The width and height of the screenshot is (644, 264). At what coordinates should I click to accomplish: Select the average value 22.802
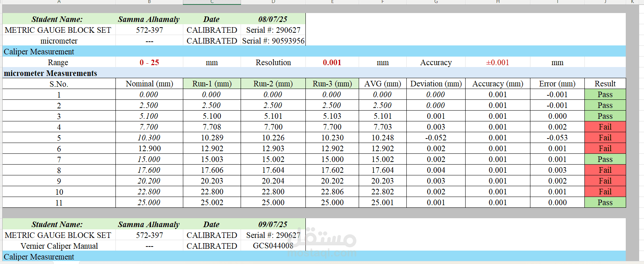(x=383, y=192)
